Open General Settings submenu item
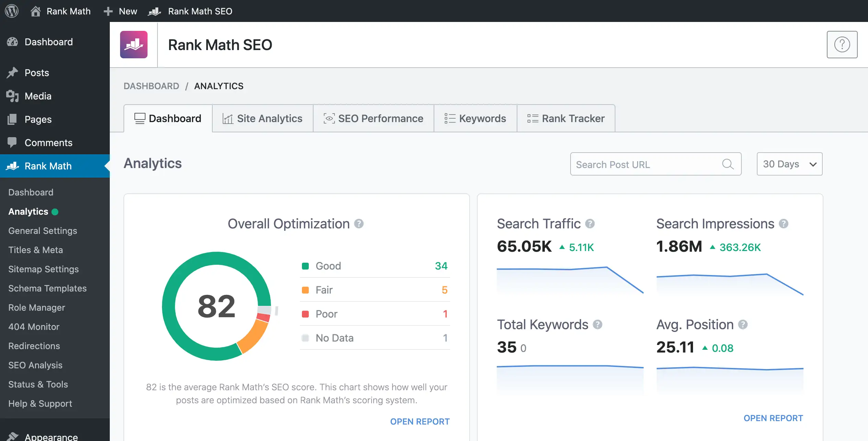The height and width of the screenshot is (441, 868). (x=43, y=231)
